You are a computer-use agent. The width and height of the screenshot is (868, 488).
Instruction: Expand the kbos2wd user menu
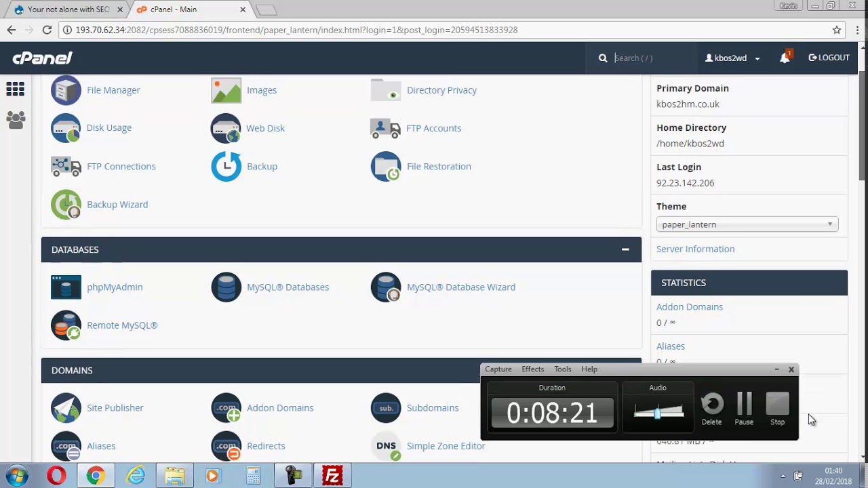tap(732, 58)
